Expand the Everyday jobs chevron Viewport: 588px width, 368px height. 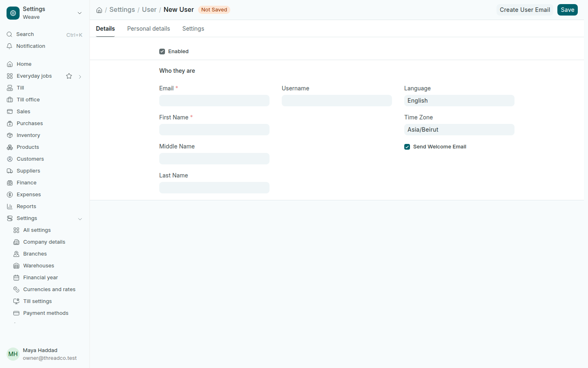tap(80, 76)
